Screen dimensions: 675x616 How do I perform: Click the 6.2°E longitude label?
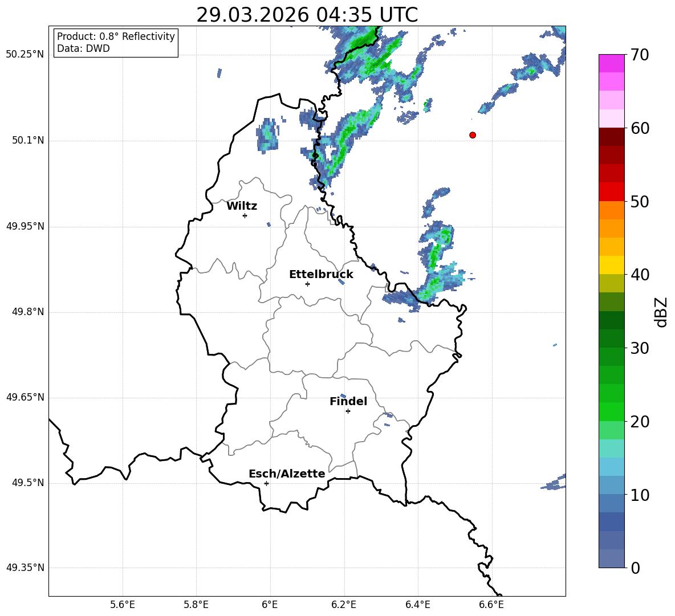344,605
